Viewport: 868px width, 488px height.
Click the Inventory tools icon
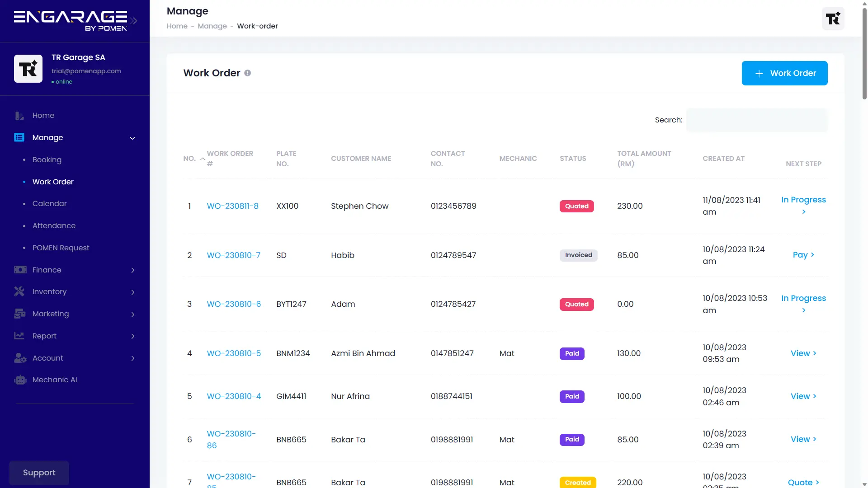click(x=19, y=291)
